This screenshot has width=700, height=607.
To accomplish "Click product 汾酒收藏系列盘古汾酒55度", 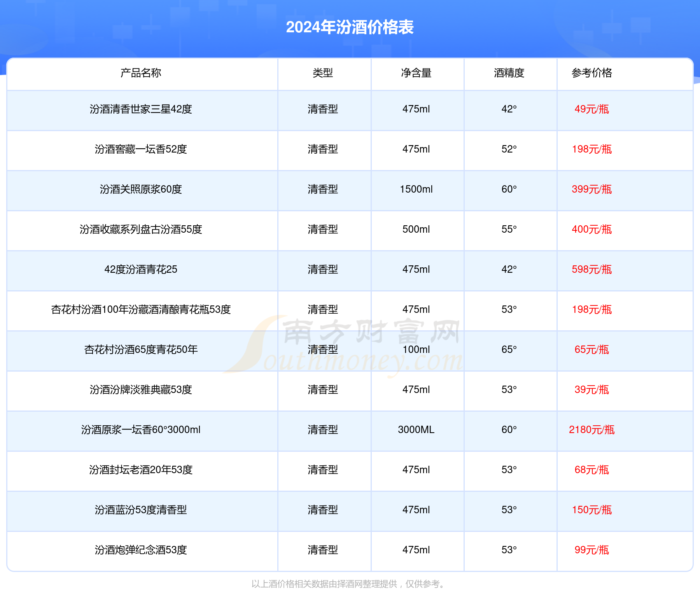I will (x=141, y=229).
